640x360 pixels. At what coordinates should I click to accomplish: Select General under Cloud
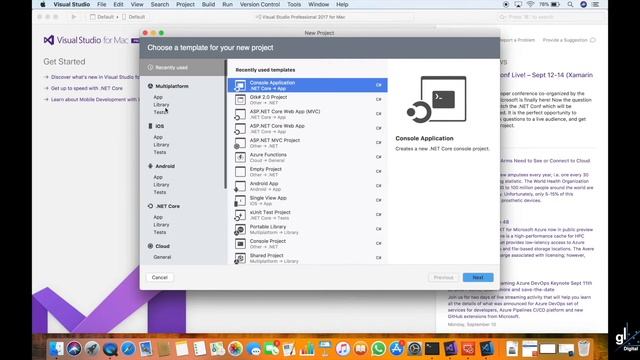[x=162, y=257]
